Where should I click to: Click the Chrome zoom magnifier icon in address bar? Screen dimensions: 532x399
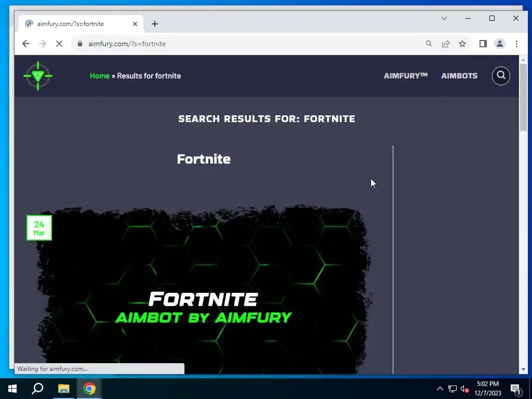[429, 44]
